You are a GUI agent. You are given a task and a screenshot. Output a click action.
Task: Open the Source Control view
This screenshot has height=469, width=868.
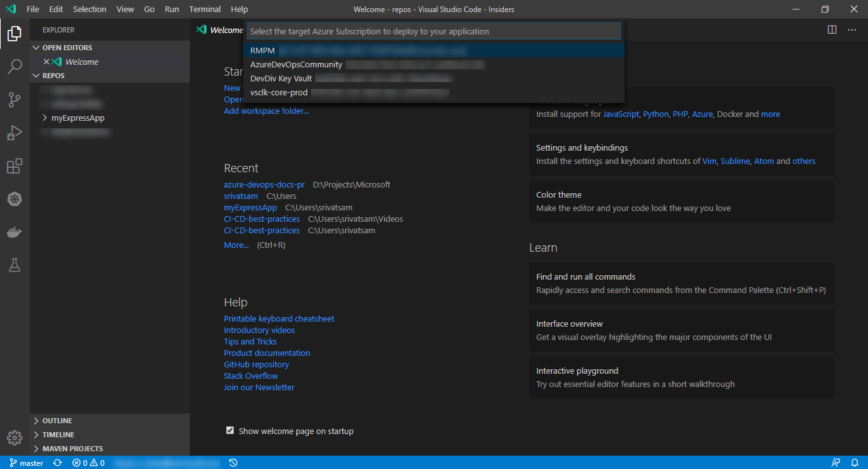click(15, 100)
